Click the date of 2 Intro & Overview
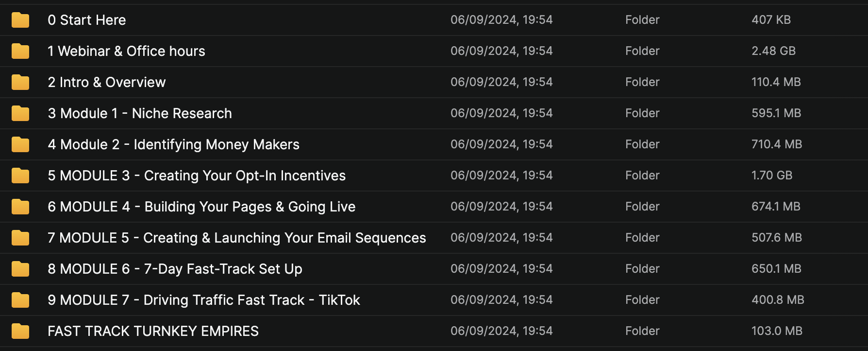Viewport: 868px width, 351px height. (501, 82)
